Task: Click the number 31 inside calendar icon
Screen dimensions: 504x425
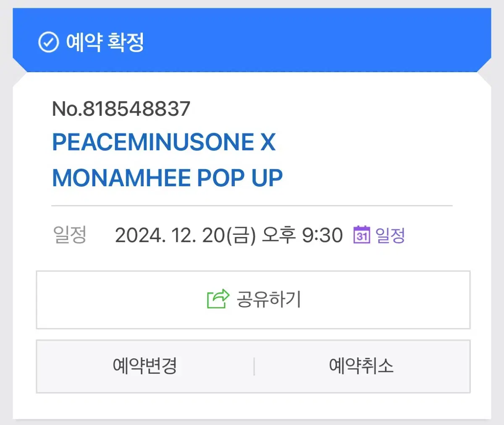Action: (x=362, y=237)
